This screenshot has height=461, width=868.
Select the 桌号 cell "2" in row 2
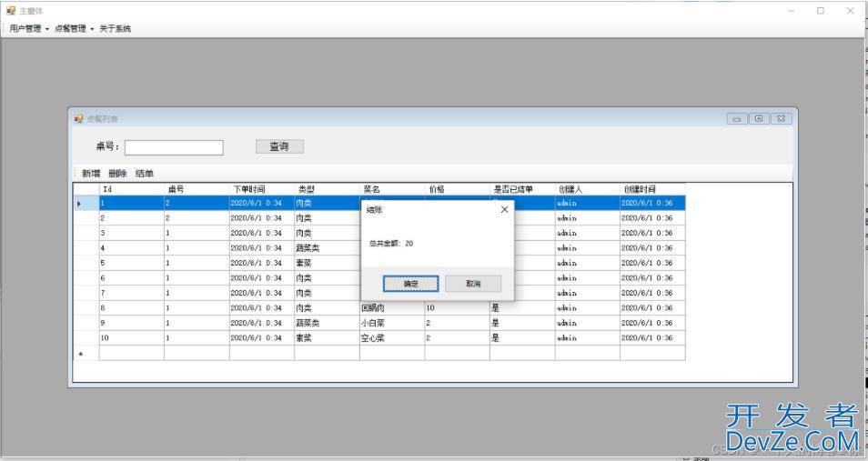[197, 218]
